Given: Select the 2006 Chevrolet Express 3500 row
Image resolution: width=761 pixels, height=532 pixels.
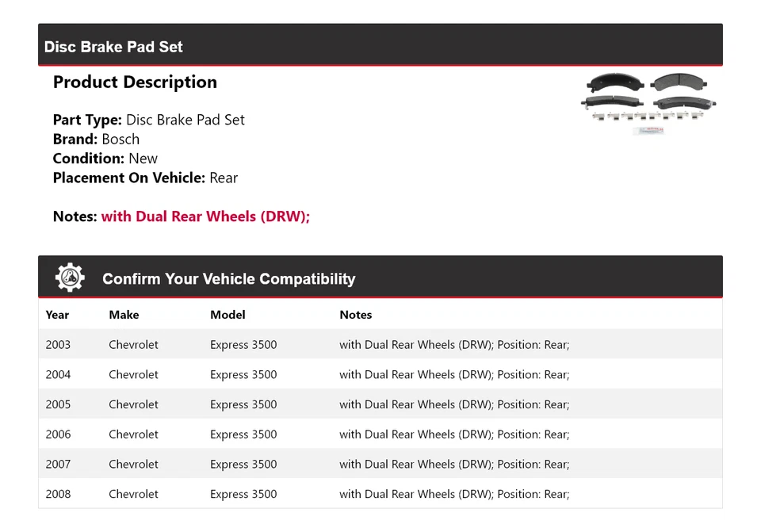Looking at the screenshot, I should point(380,434).
